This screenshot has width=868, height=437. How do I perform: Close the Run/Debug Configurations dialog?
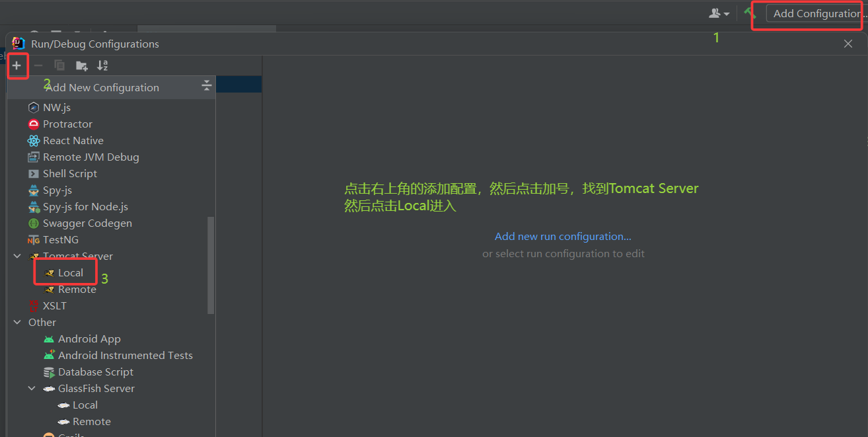click(848, 44)
